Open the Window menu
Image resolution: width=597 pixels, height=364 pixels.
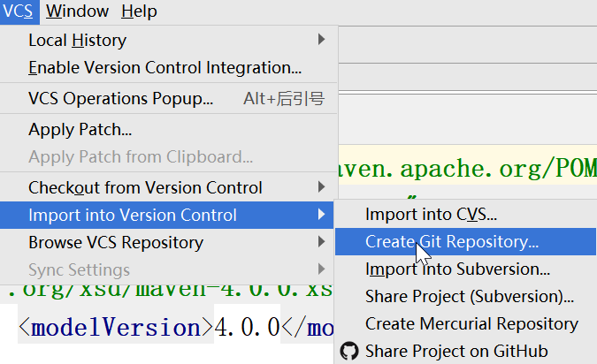(x=78, y=11)
